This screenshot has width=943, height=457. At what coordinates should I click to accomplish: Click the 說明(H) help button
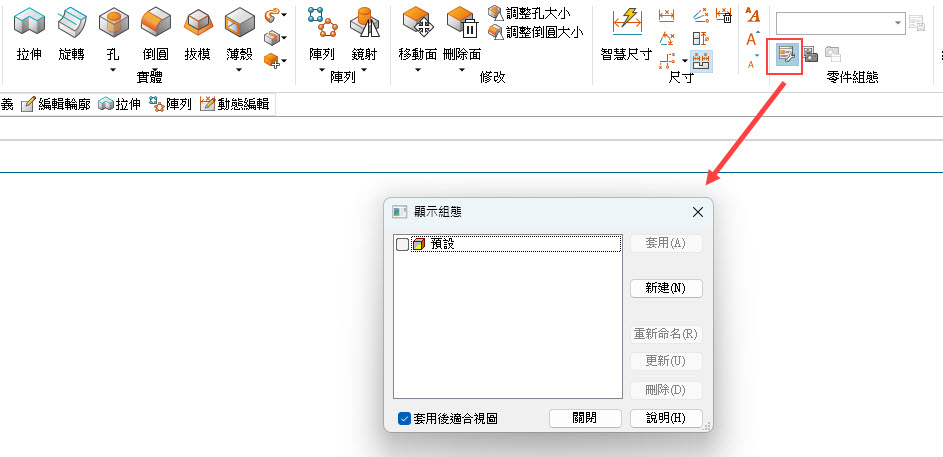[666, 419]
